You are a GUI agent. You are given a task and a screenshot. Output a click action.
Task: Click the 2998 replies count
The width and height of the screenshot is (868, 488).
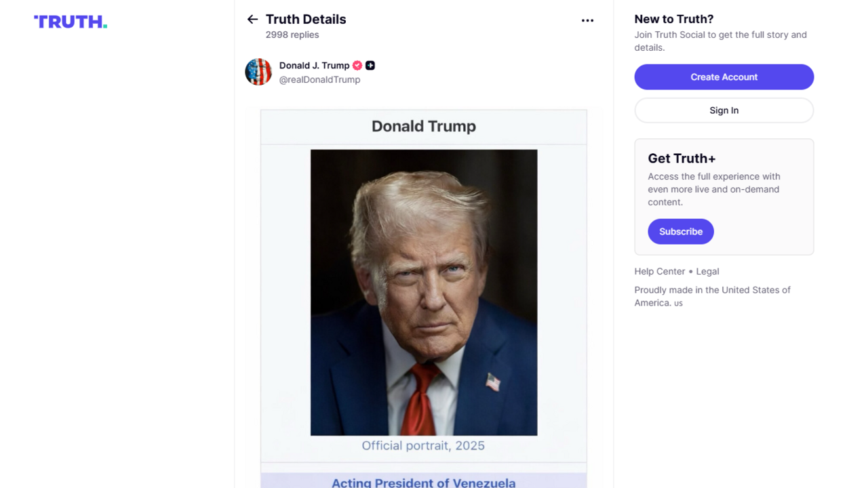point(292,35)
